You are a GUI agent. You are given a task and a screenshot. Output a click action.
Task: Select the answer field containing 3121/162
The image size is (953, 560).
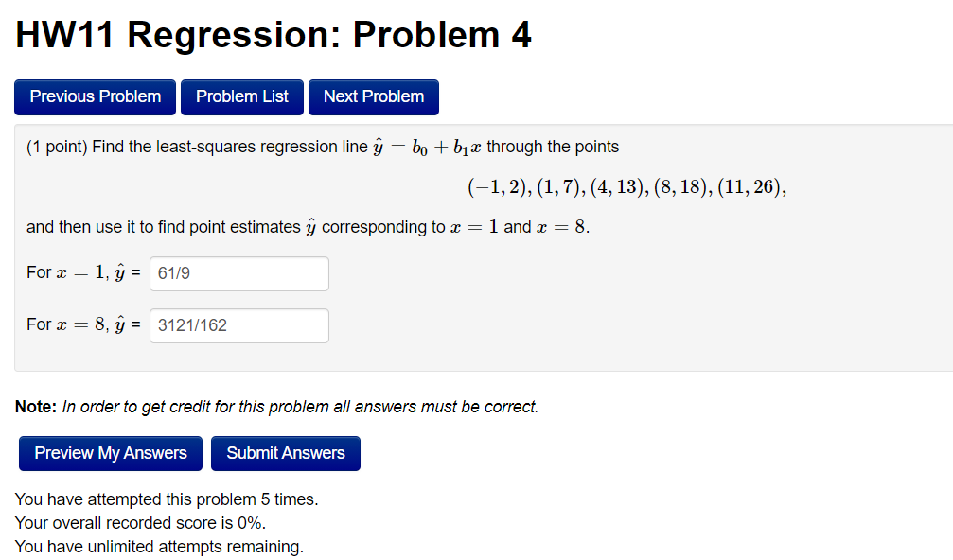point(238,325)
